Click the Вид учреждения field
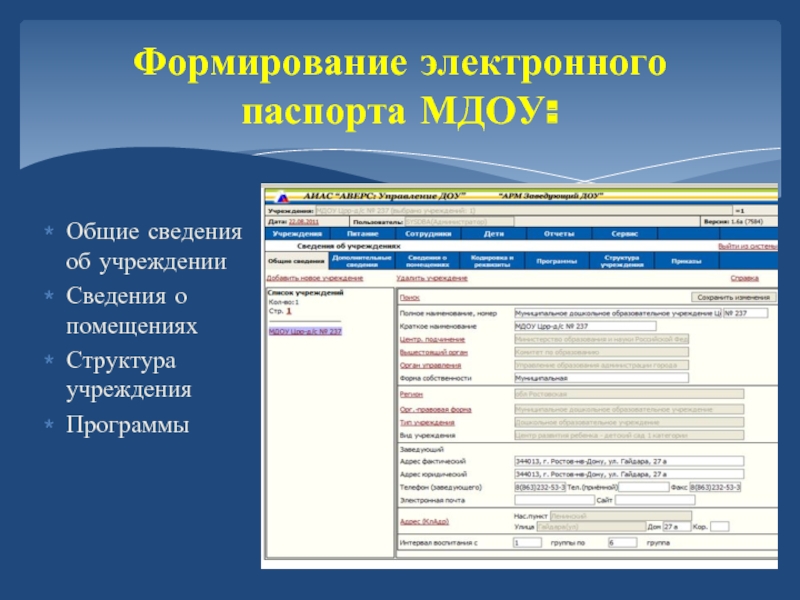Screen dimensions: 800x600 coord(629,435)
